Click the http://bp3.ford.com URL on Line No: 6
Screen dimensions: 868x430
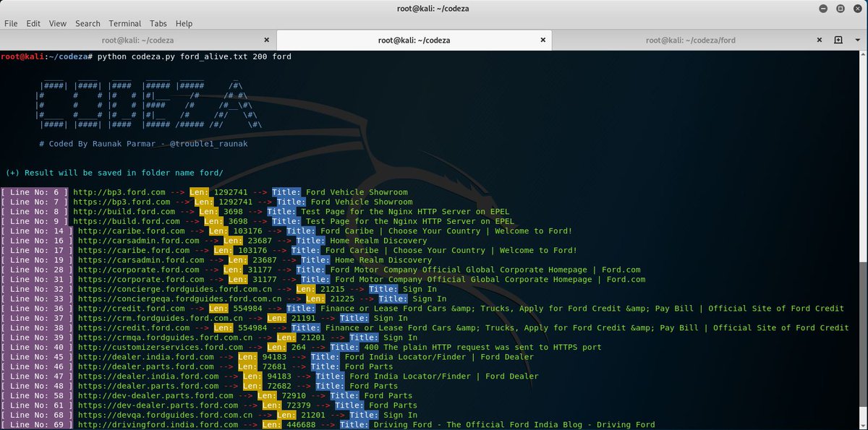tap(119, 192)
